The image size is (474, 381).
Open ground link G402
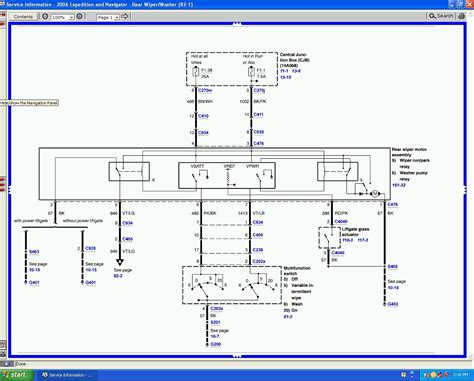click(393, 304)
